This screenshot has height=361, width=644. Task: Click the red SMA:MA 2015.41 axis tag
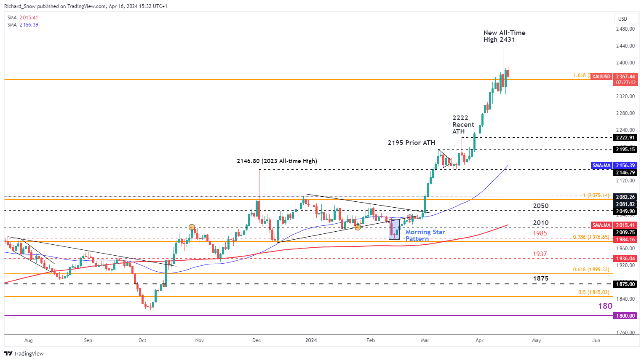[615, 225]
